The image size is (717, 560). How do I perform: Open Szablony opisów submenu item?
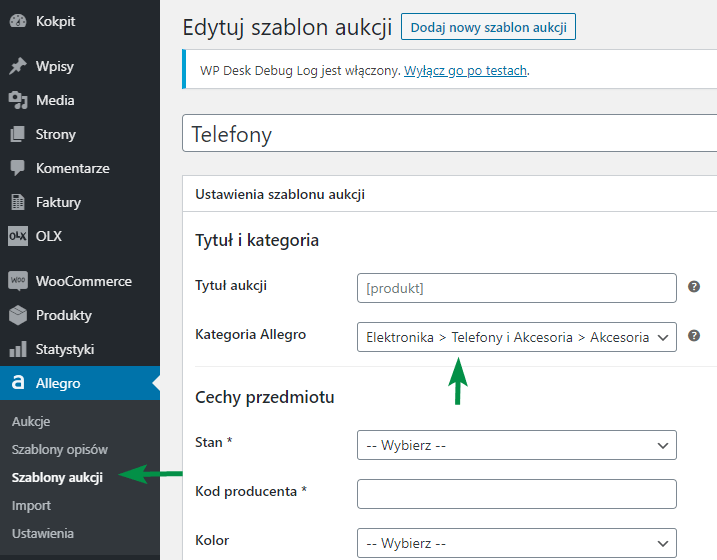pos(60,449)
